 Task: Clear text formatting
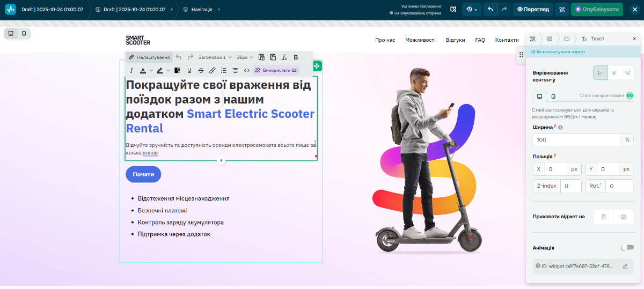(284, 57)
